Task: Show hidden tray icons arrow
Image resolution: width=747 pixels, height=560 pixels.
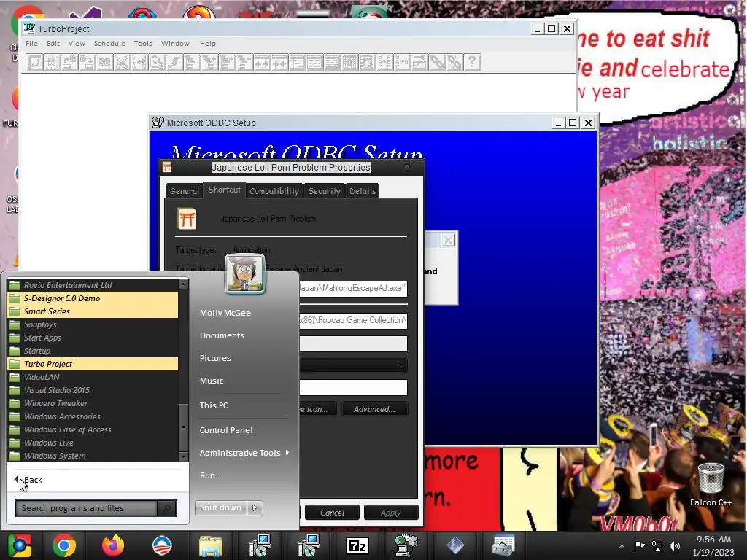Action: tap(622, 546)
